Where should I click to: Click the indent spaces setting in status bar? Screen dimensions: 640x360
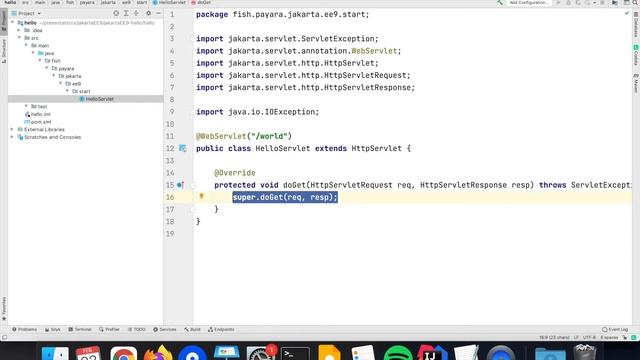[x=609, y=338]
